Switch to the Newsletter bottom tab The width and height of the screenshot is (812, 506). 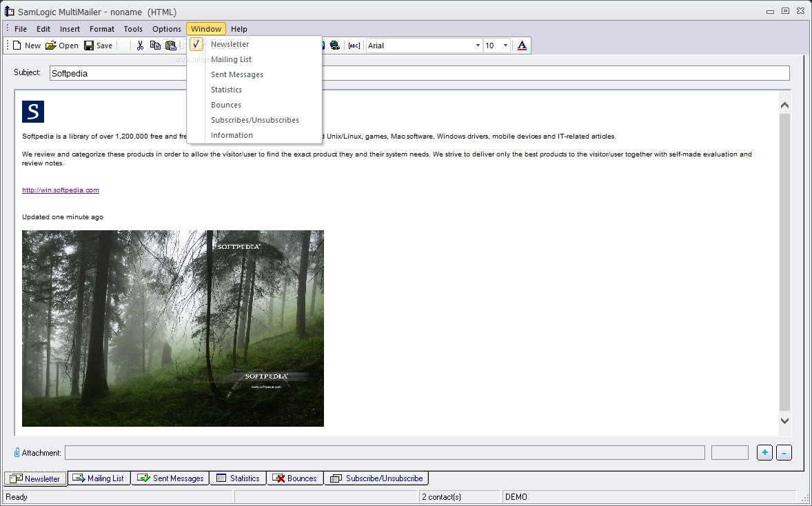35,478
